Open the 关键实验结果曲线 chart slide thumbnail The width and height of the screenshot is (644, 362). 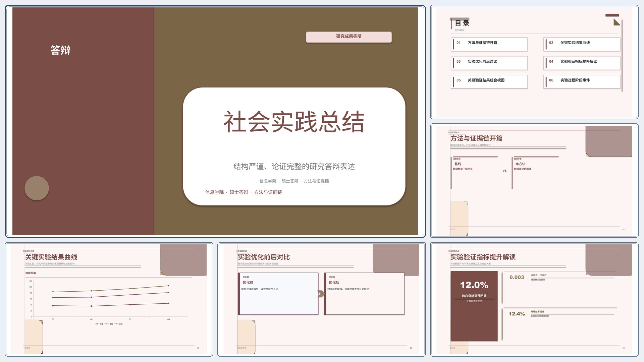point(109,299)
